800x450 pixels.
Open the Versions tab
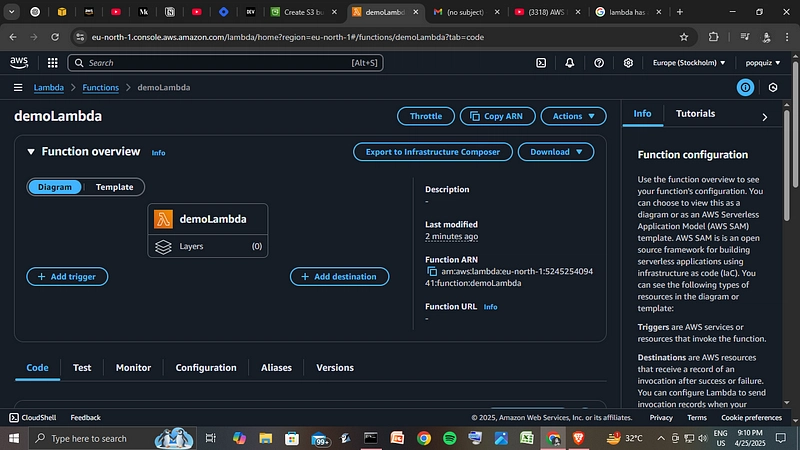point(335,367)
